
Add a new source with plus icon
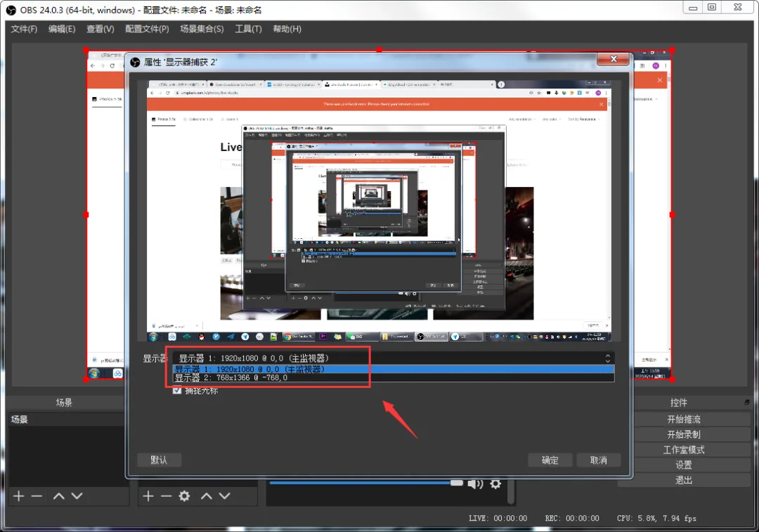(x=148, y=496)
